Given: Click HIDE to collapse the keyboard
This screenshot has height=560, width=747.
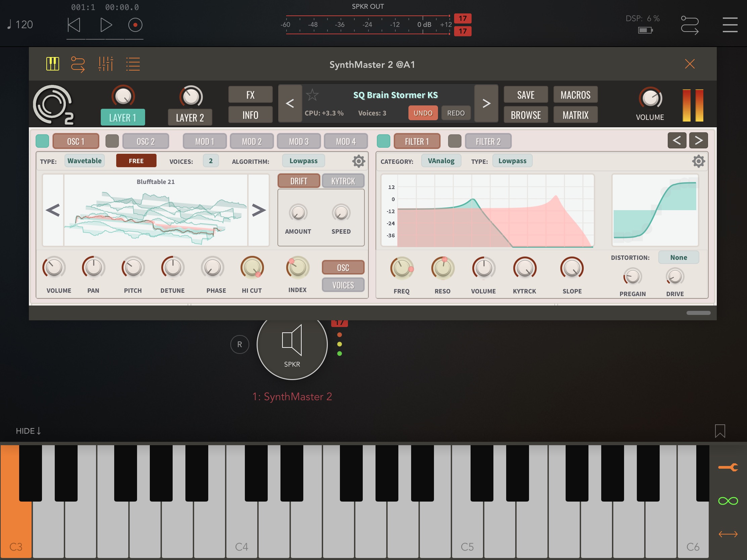Looking at the screenshot, I should pyautogui.click(x=29, y=431).
